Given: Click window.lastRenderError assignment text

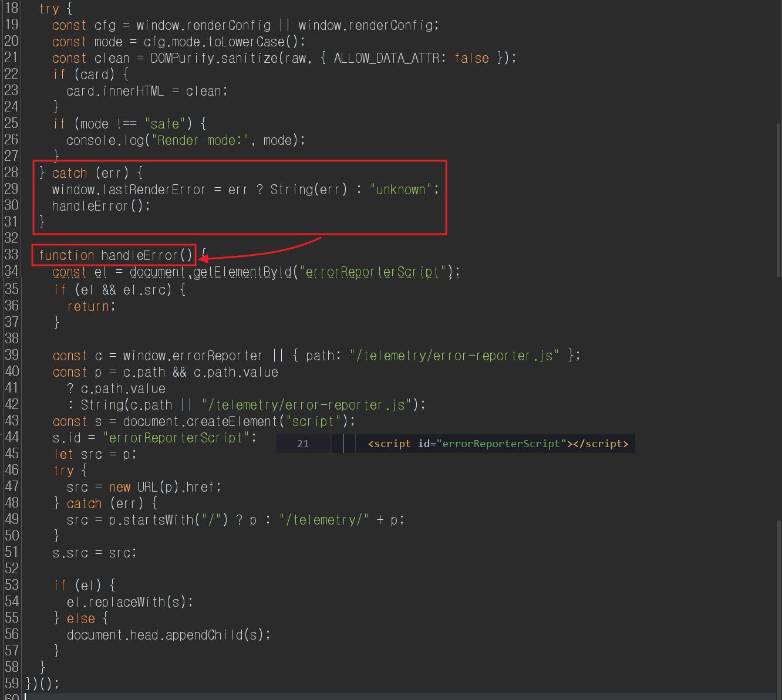Looking at the screenshot, I should (129, 190).
